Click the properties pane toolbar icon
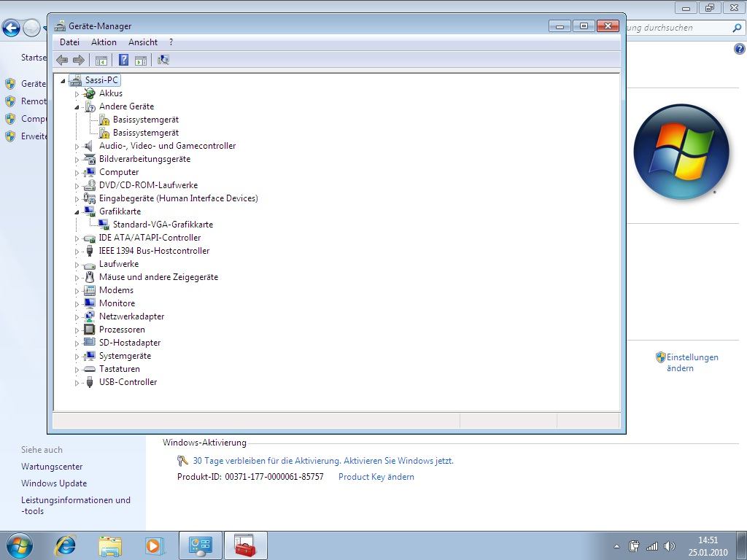The image size is (747, 560). pyautogui.click(x=141, y=60)
